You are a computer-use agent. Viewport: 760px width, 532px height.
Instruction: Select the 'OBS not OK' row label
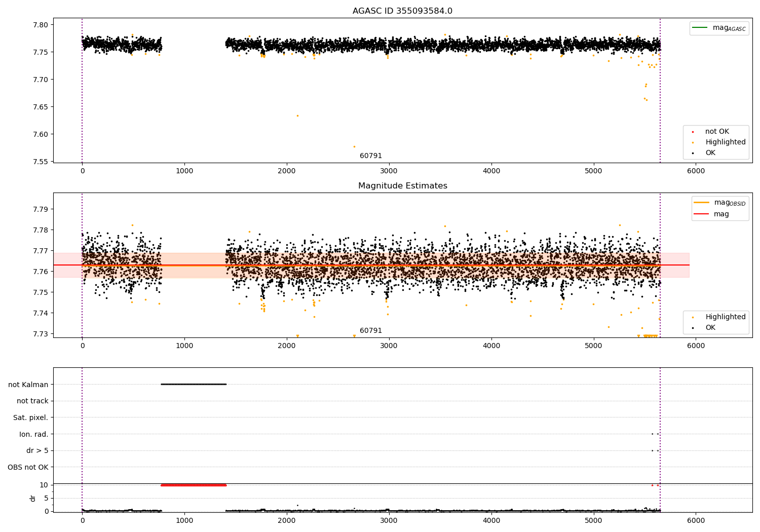click(x=28, y=467)
